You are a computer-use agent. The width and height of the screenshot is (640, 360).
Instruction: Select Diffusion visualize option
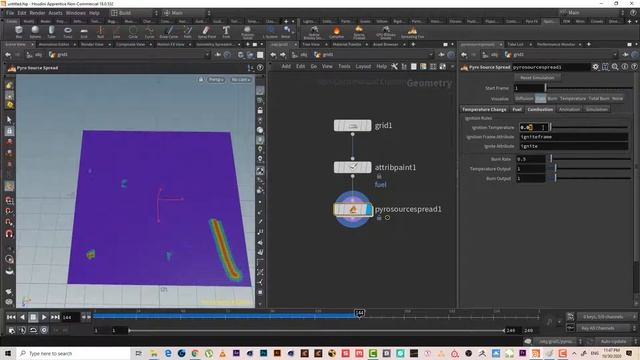[x=524, y=98]
